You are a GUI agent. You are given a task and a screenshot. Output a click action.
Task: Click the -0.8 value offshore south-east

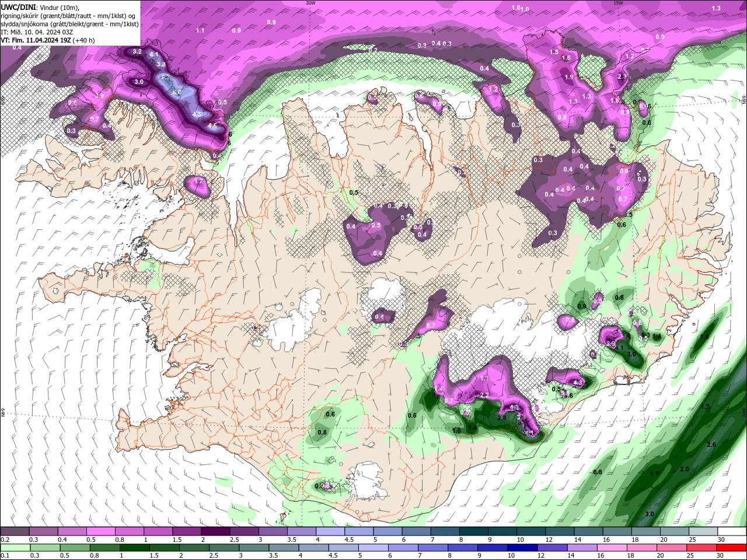[x=597, y=472]
